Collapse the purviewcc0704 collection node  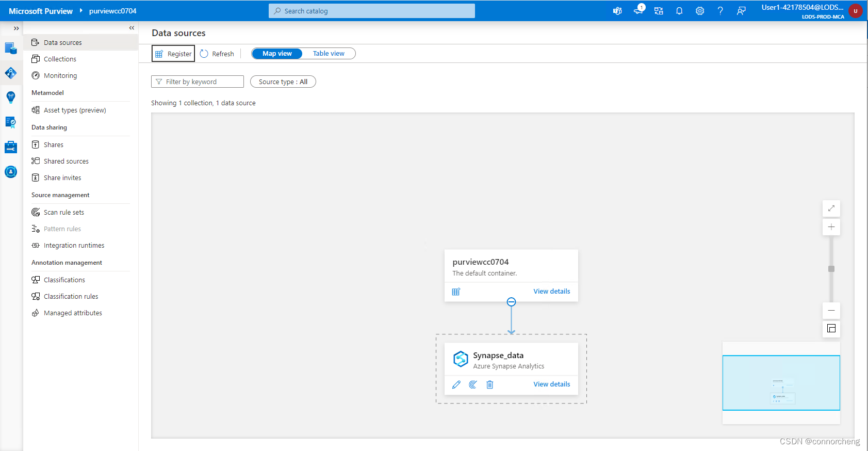pos(511,302)
